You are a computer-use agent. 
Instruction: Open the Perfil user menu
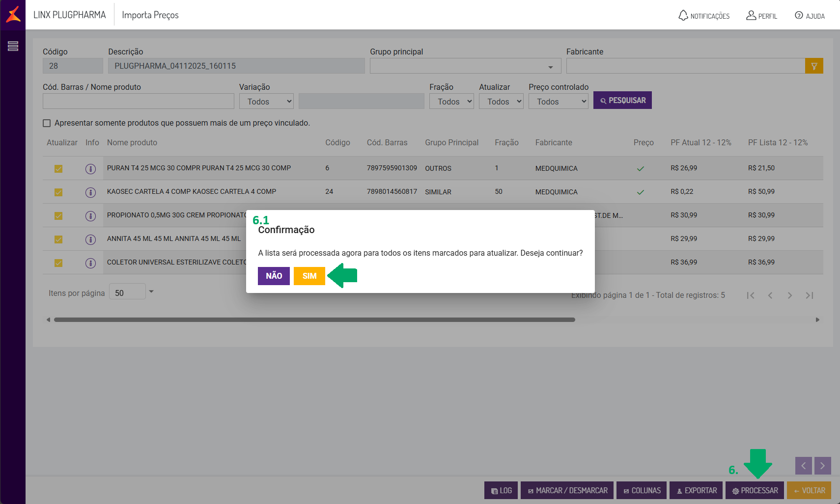pyautogui.click(x=761, y=16)
